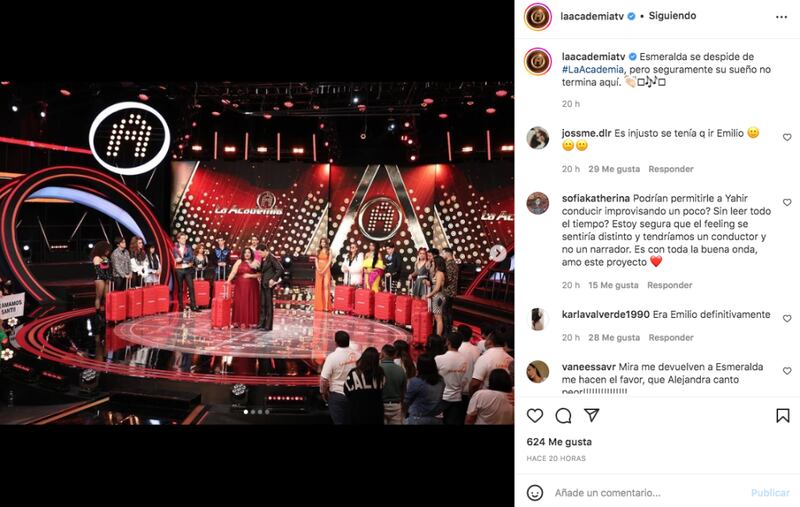This screenshot has width=800, height=507.
Task: Advance to next photo with the arrow
Action: coord(498,253)
